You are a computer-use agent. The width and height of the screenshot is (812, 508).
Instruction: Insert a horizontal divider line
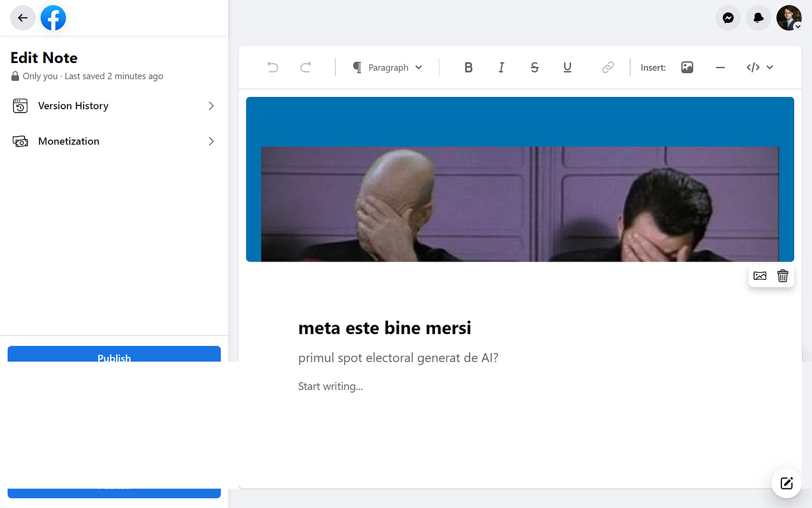[721, 67]
